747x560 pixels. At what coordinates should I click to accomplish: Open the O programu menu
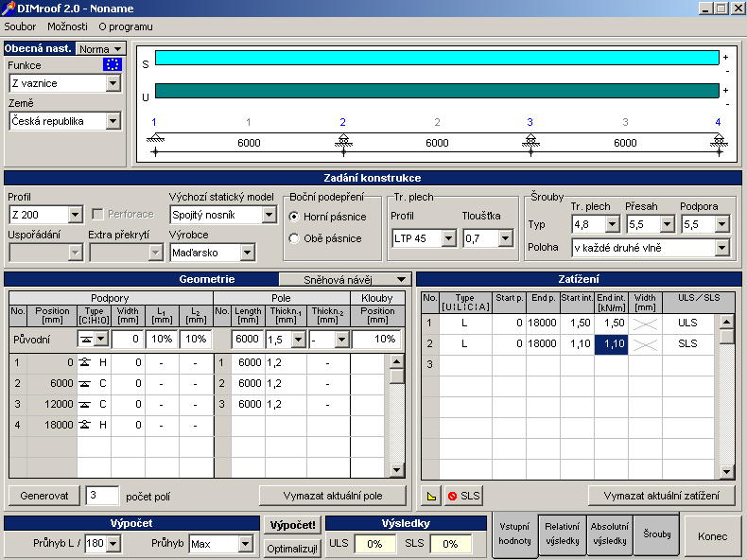[126, 26]
